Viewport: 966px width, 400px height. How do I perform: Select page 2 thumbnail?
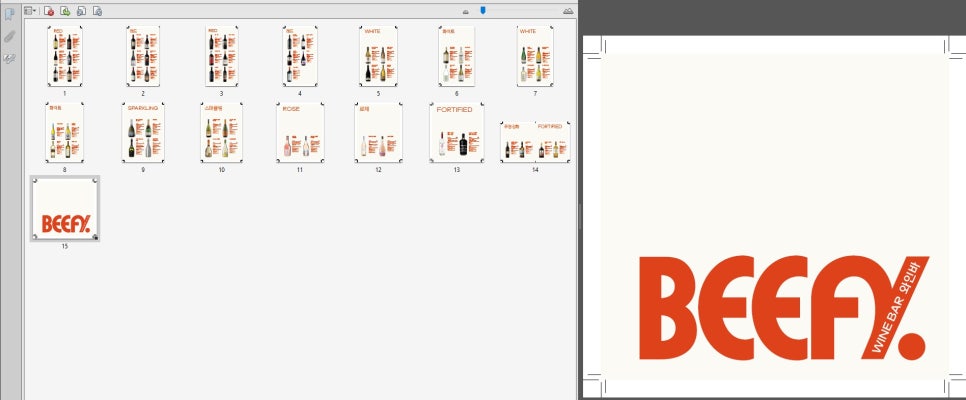click(143, 56)
